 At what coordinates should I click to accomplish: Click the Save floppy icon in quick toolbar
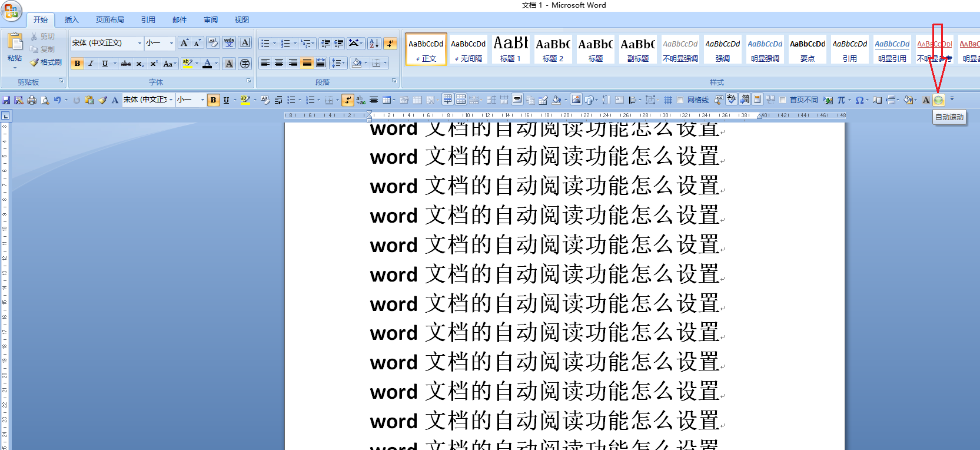coord(6,100)
